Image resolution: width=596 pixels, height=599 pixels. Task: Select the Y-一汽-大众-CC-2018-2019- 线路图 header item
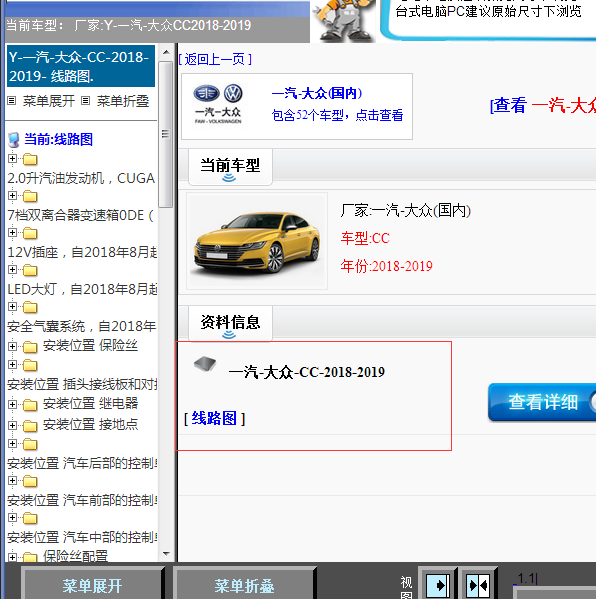[x=81, y=66]
